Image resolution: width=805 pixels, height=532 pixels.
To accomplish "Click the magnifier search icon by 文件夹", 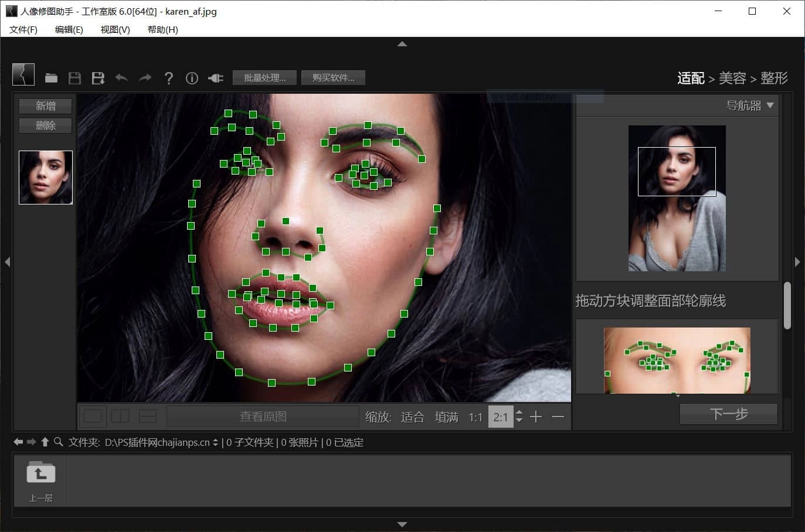I will pos(58,442).
